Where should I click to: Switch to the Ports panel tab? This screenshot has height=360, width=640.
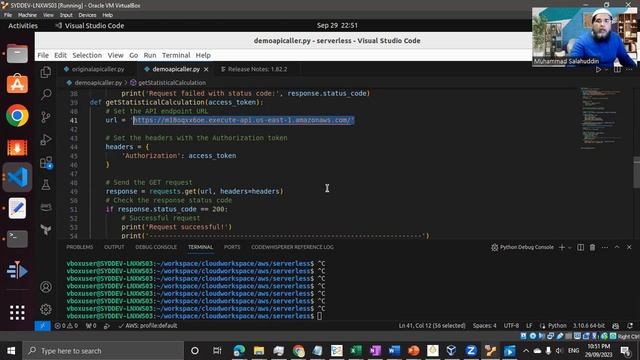tap(232, 247)
